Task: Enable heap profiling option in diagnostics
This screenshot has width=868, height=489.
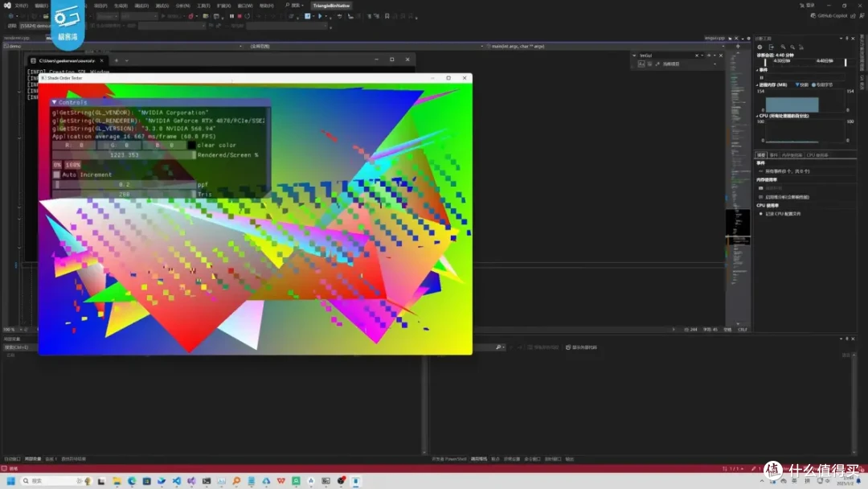Action: (784, 197)
